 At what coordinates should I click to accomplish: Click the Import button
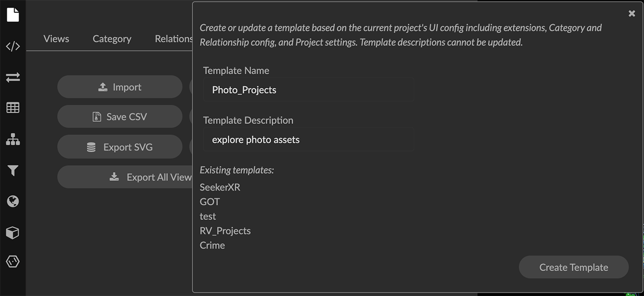click(x=120, y=87)
